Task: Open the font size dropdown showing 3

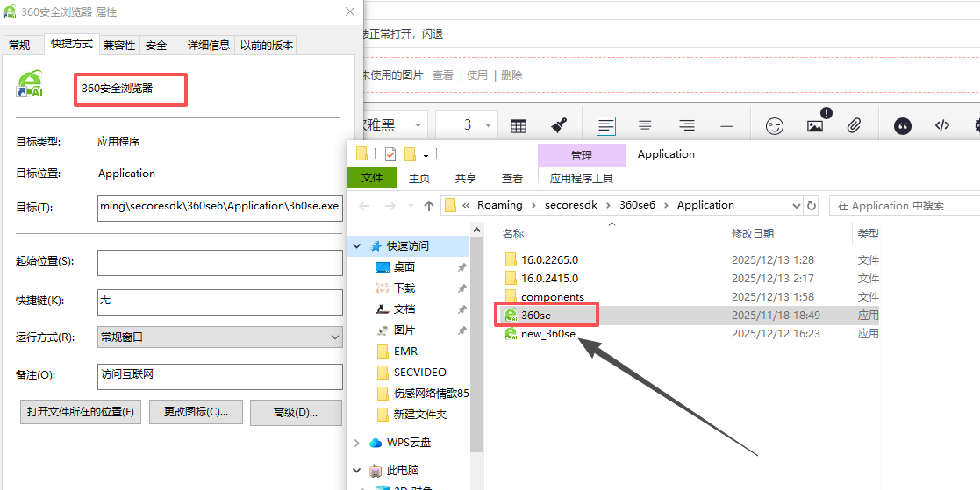Action: point(466,125)
